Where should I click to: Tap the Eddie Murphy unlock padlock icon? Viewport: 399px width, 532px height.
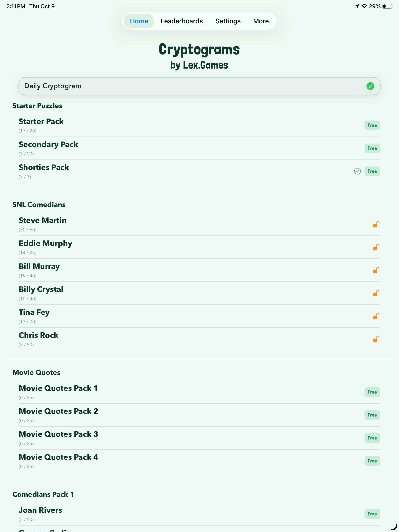coord(376,247)
